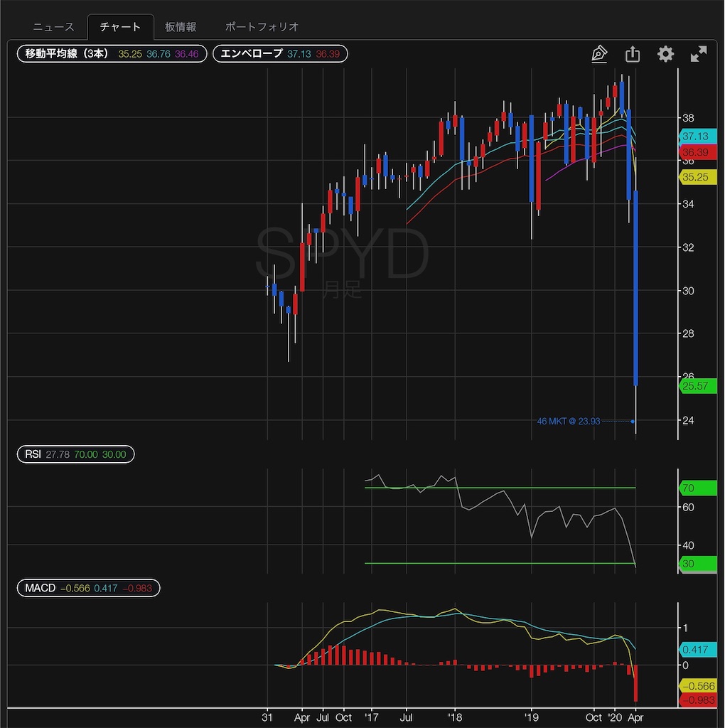Click the MACD -0.983 histogram value tag
Image resolution: width=725 pixels, height=728 pixels.
pyautogui.click(x=697, y=700)
